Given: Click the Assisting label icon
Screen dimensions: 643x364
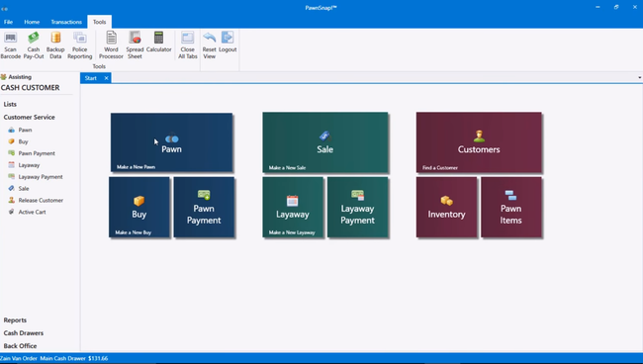Looking at the screenshot, I should [x=4, y=76].
